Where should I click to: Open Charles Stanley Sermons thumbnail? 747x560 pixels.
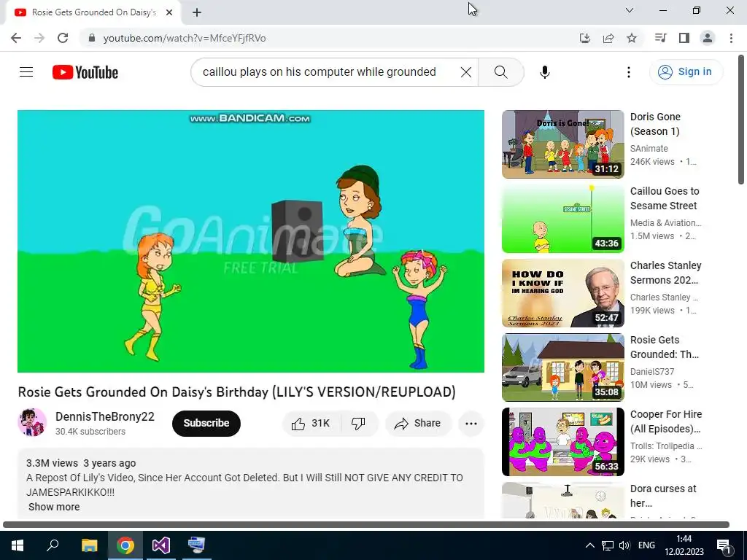[562, 293]
